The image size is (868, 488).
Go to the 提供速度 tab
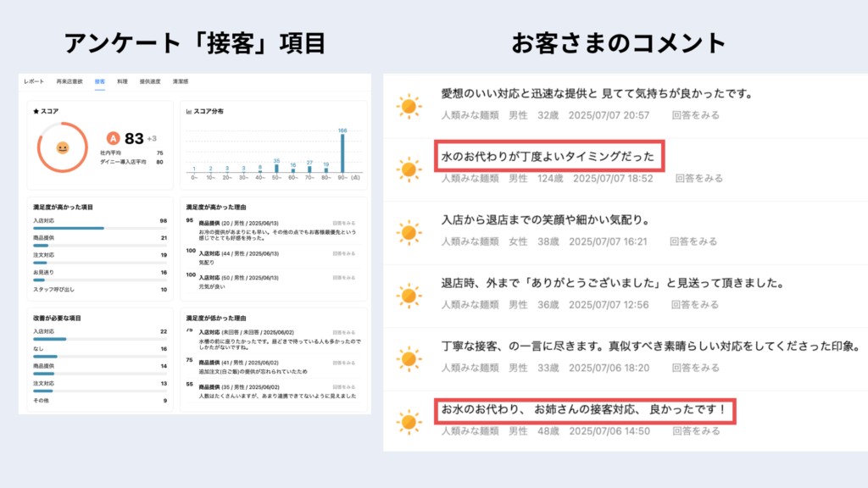150,81
